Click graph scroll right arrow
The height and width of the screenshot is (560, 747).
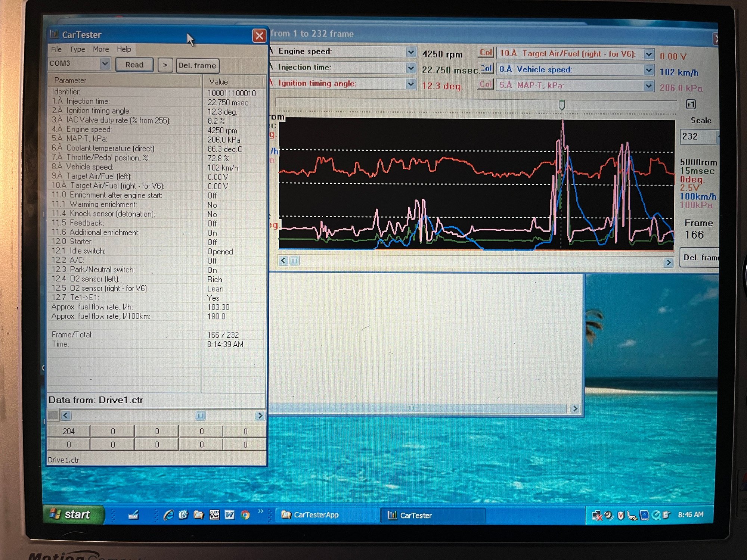(668, 262)
